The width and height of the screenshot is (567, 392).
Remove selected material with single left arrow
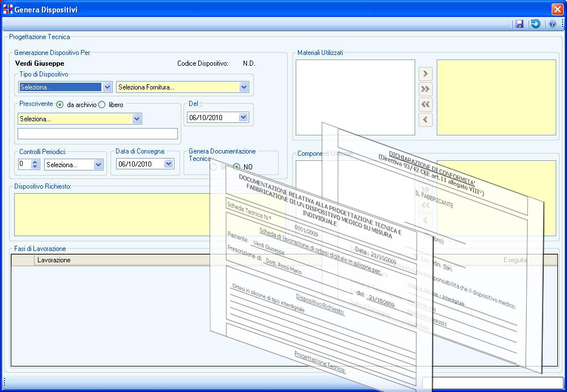tap(425, 120)
